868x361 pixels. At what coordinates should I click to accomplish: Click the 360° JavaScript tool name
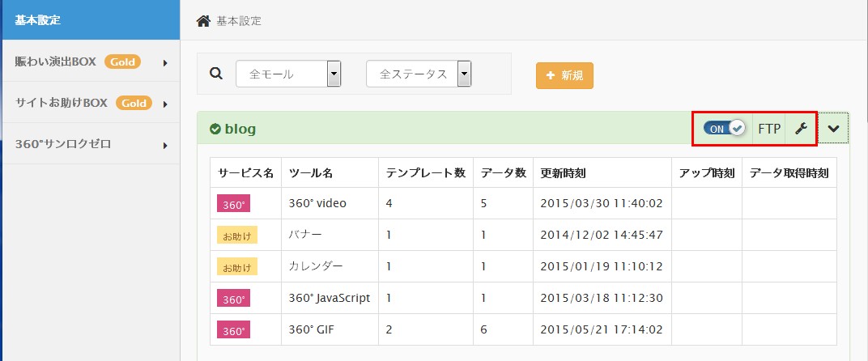pyautogui.click(x=330, y=298)
